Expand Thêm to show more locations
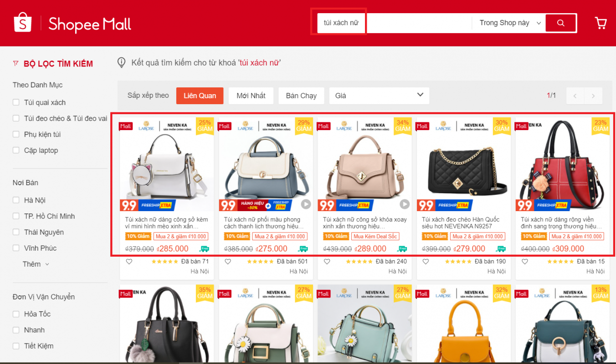The height and width of the screenshot is (364, 616). (36, 264)
